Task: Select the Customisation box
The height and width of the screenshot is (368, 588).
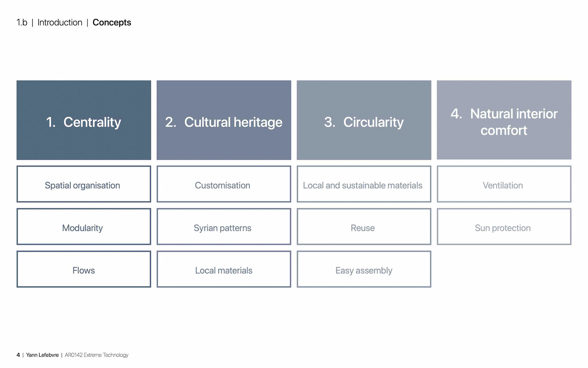Action: tap(224, 184)
